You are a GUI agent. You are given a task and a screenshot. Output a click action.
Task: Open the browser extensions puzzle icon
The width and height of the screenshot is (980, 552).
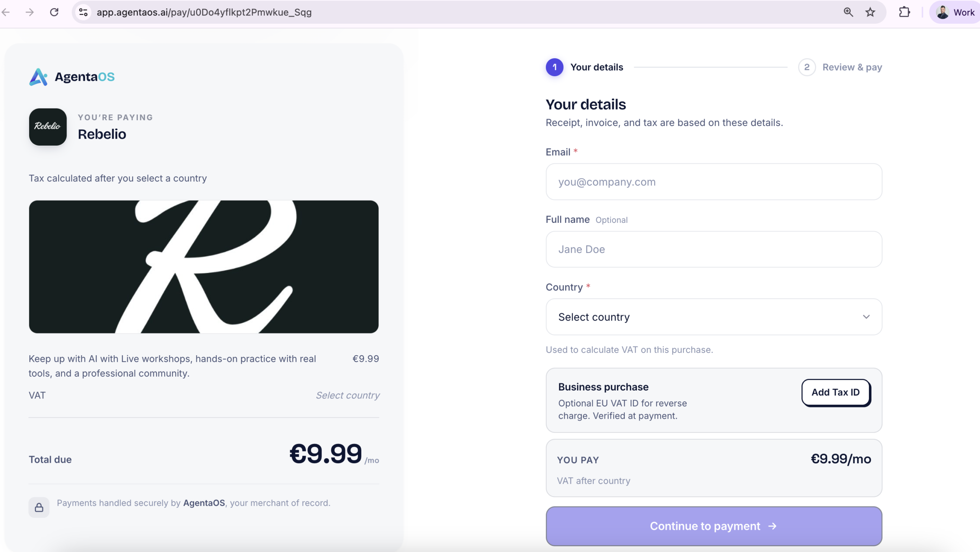(904, 12)
